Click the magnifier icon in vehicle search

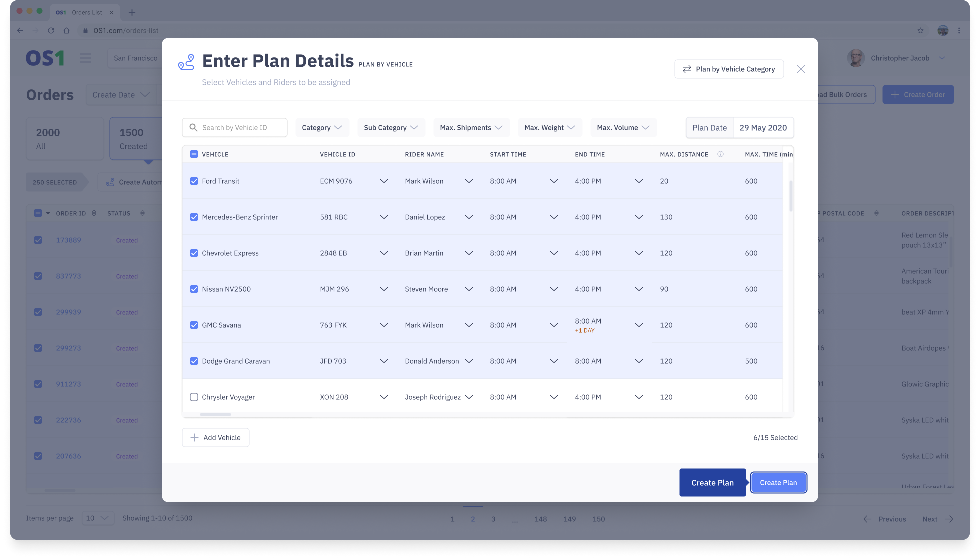[x=193, y=128]
